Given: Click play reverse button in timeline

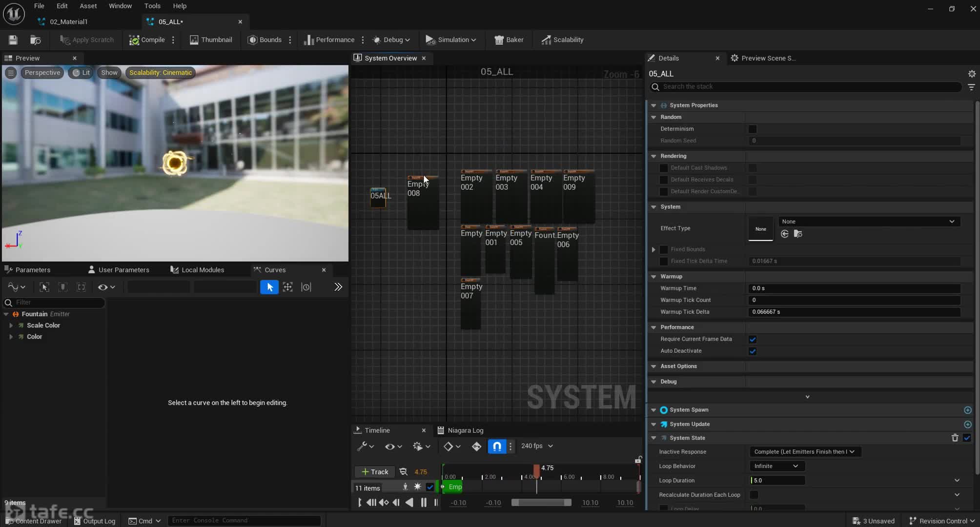Looking at the screenshot, I should [409, 503].
